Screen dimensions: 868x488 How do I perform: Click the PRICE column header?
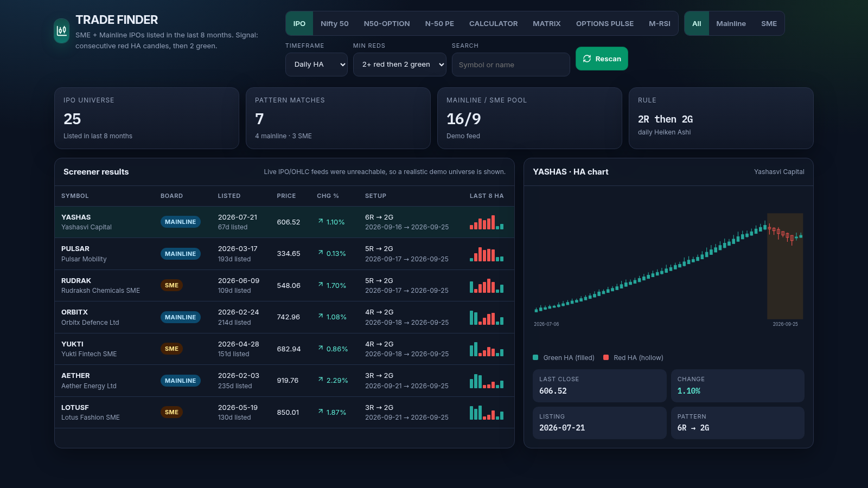pos(286,196)
